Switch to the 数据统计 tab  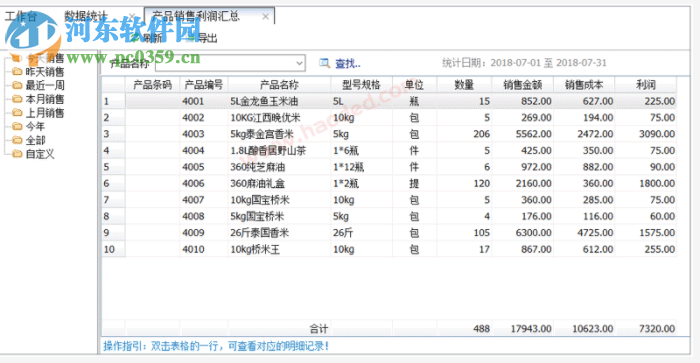coord(86,16)
